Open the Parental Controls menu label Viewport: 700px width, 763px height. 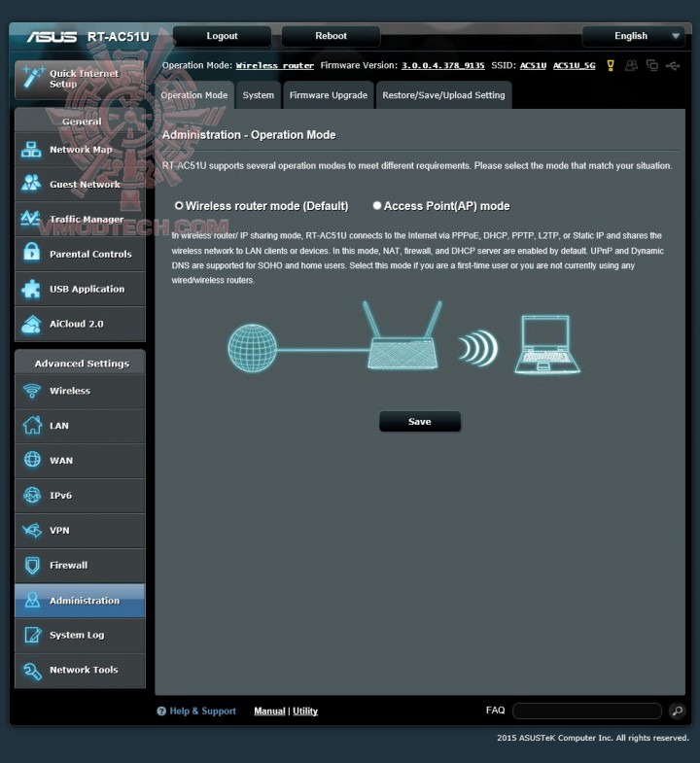pyautogui.click(x=90, y=254)
